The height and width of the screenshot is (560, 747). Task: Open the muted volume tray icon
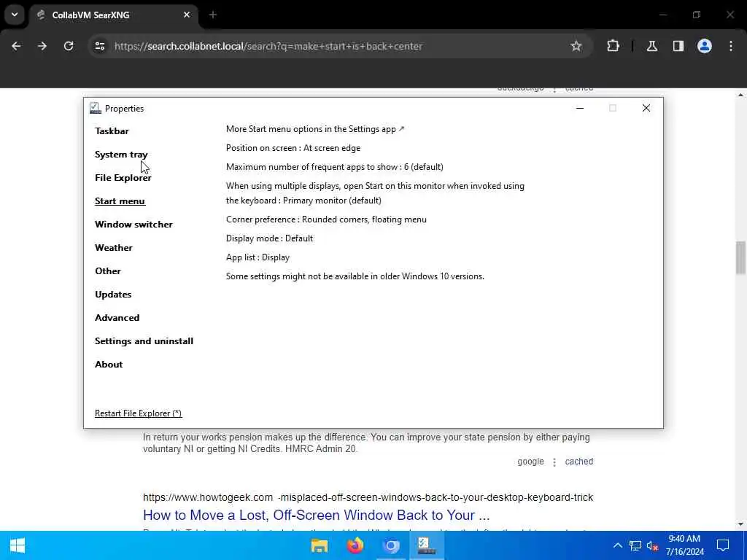click(652, 545)
